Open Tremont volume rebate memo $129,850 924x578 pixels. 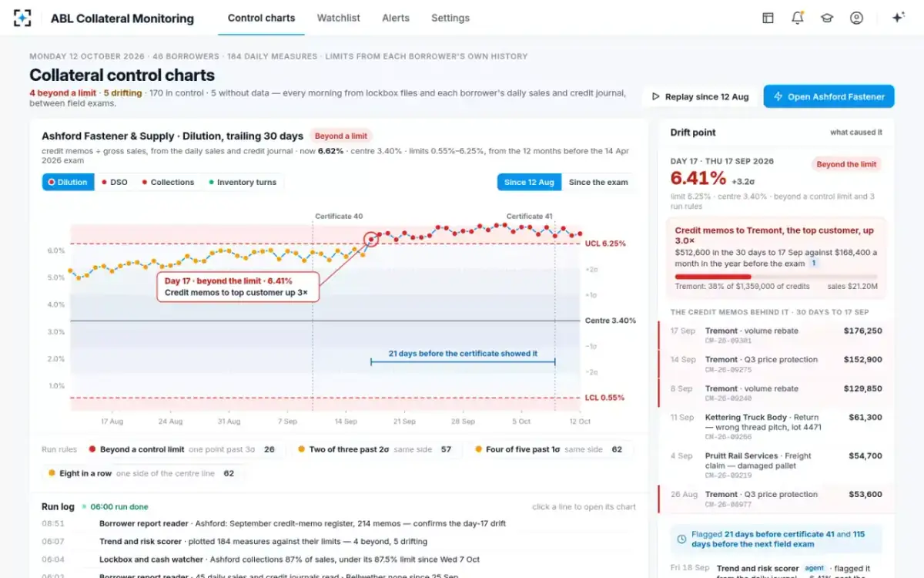776,393
